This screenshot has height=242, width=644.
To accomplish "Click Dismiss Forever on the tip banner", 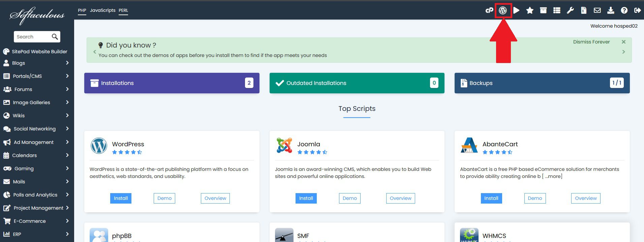I will click(591, 42).
